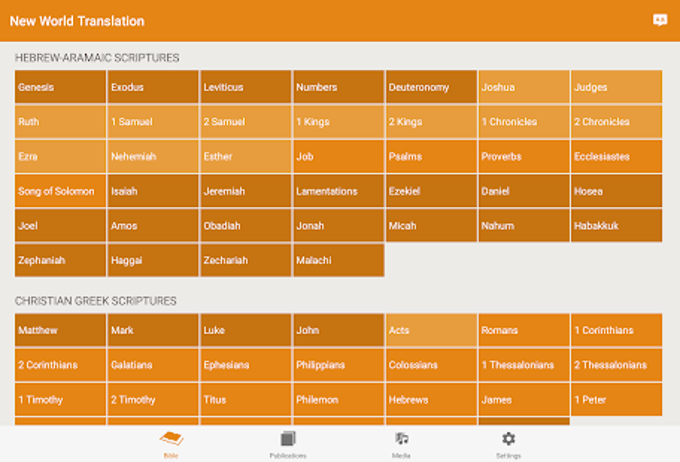Switch to the Media tab label
This screenshot has height=462, width=680.
coord(401,455)
